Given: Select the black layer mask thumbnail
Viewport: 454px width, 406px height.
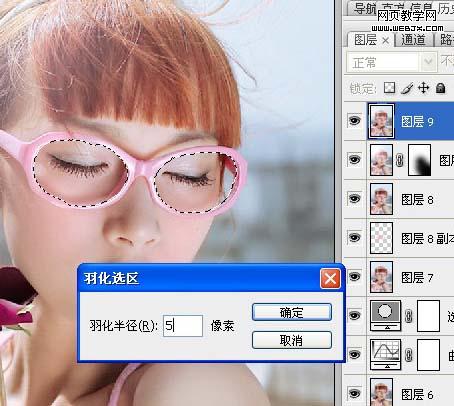Looking at the screenshot, I should [419, 160].
